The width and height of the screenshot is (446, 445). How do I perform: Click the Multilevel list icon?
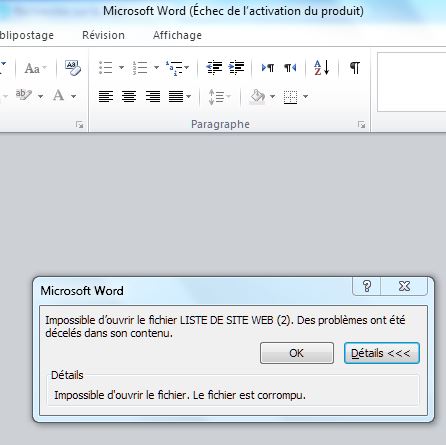(x=174, y=68)
